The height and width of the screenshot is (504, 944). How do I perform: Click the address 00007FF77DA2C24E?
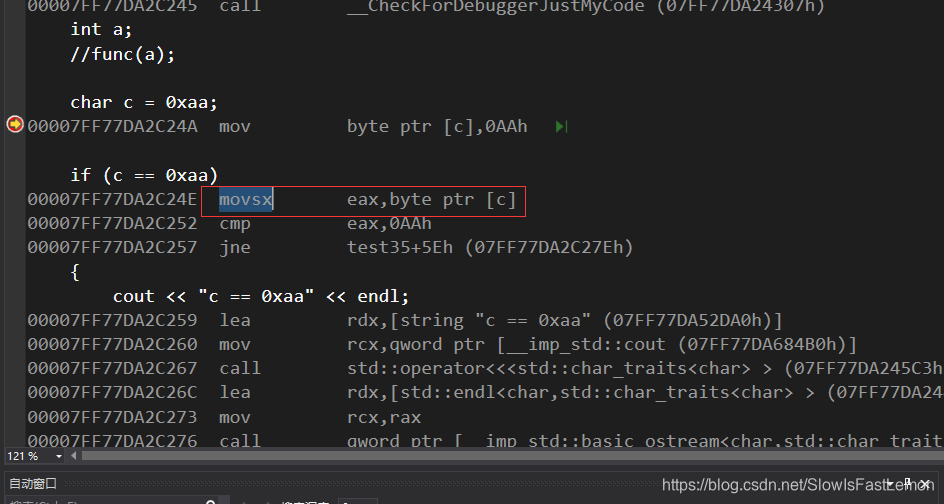pos(113,199)
